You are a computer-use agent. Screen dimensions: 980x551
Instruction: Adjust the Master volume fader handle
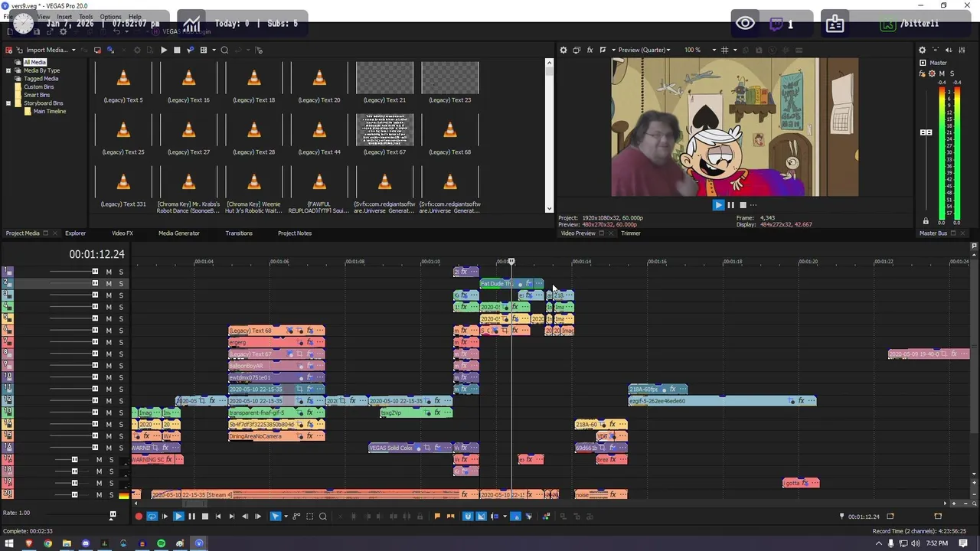tap(926, 132)
